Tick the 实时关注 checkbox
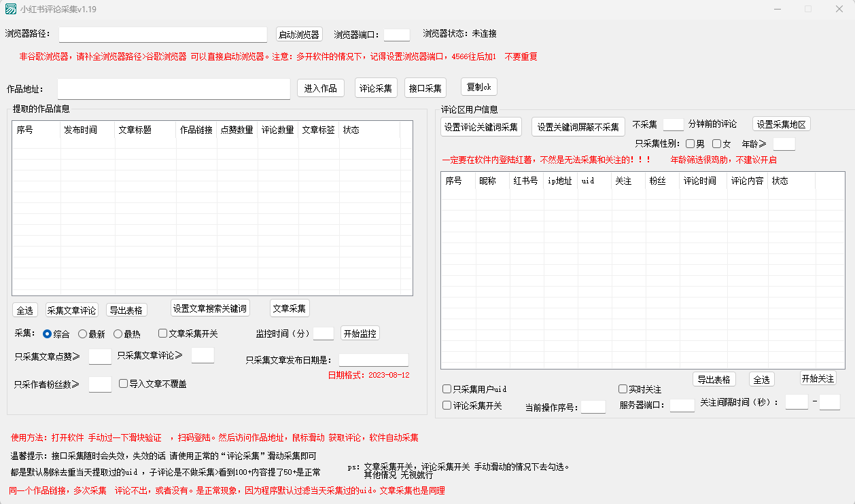Image resolution: width=855 pixels, height=504 pixels. pos(623,389)
